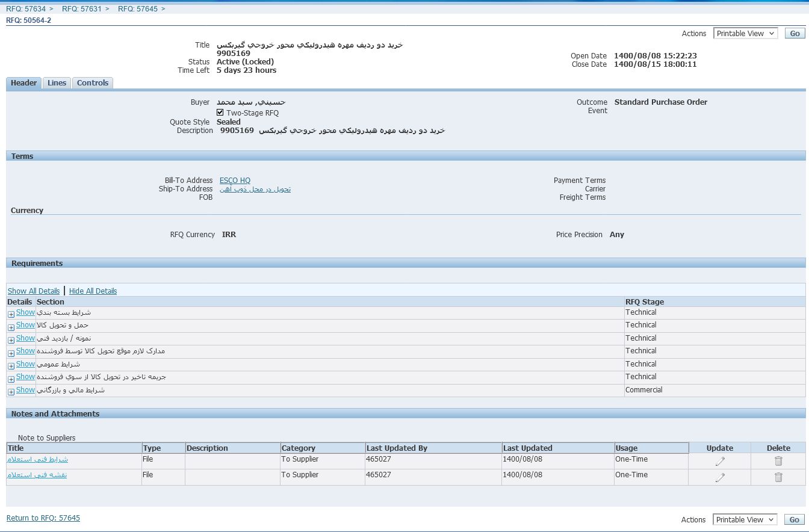Click the Last Updated By column header
The height and width of the screenshot is (532, 809).
(x=433, y=448)
